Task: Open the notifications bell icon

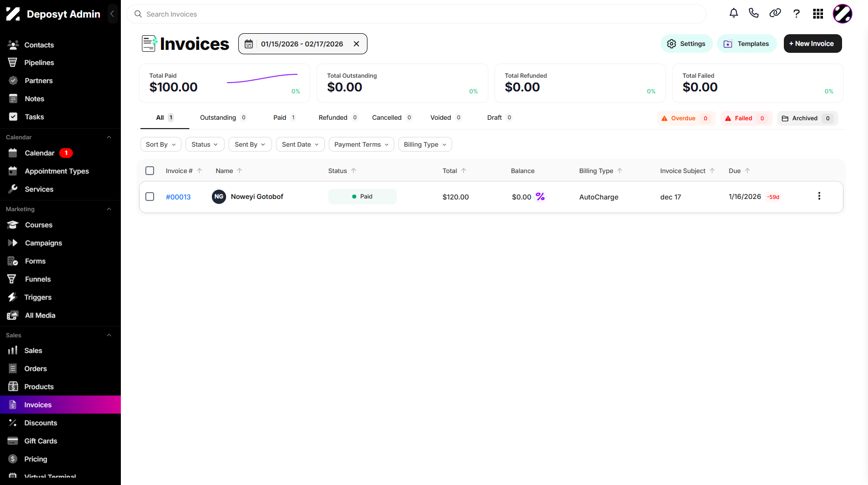Action: [x=733, y=13]
